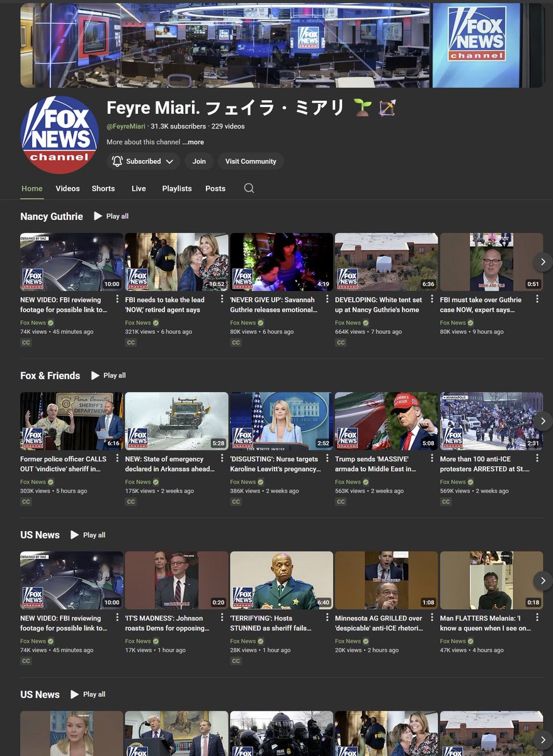The height and width of the screenshot is (756, 553).
Task: Go to the Posts tab
Action: click(x=215, y=188)
